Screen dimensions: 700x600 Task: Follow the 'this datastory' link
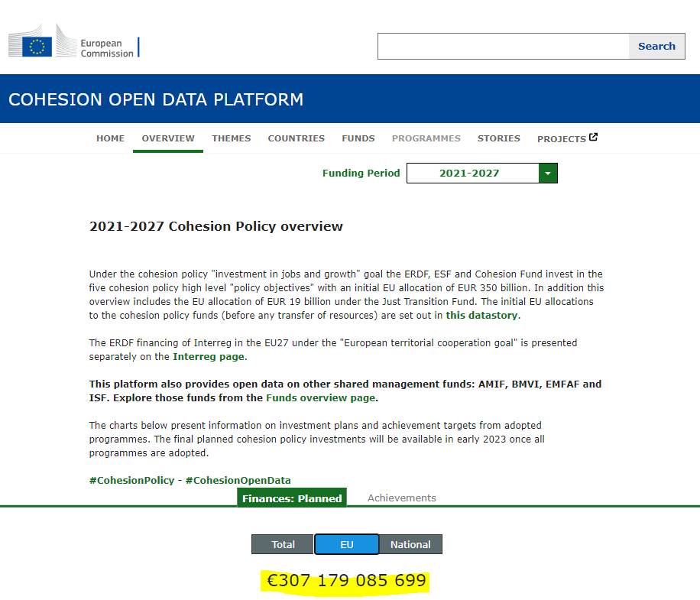[481, 315]
